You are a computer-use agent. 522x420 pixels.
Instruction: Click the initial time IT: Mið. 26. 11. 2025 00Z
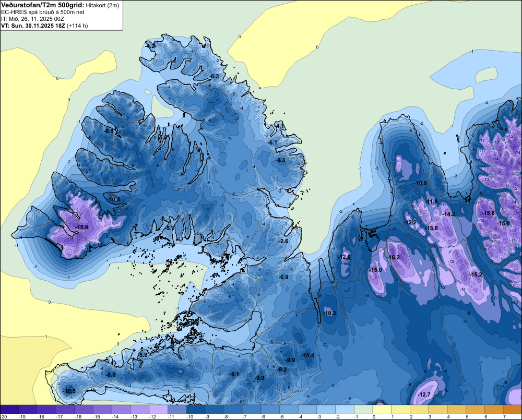(x=32, y=19)
